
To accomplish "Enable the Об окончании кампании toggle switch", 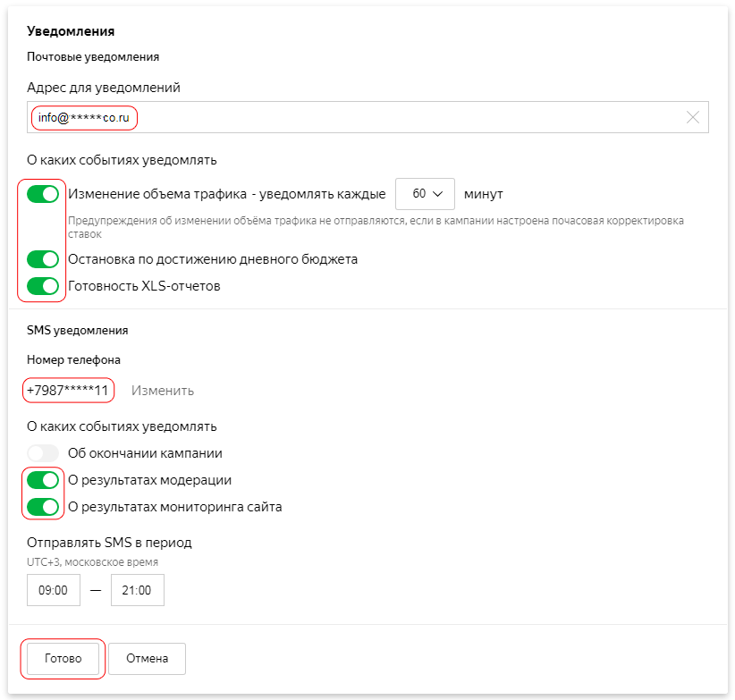I will tap(43, 453).
